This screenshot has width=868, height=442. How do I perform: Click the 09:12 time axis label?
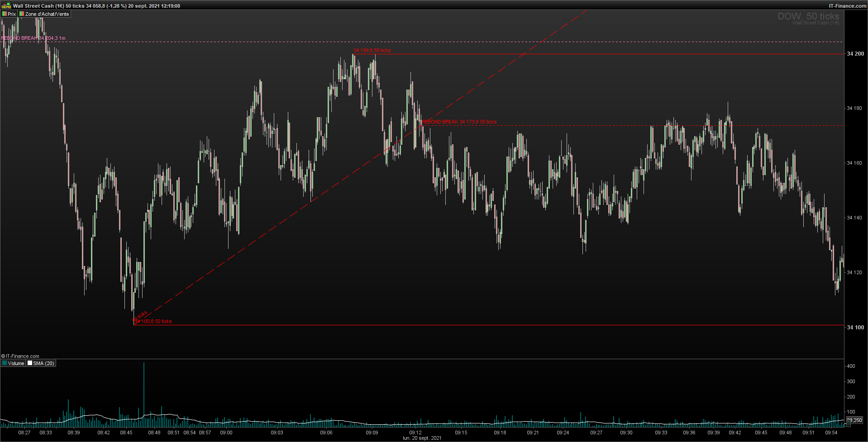click(x=415, y=432)
